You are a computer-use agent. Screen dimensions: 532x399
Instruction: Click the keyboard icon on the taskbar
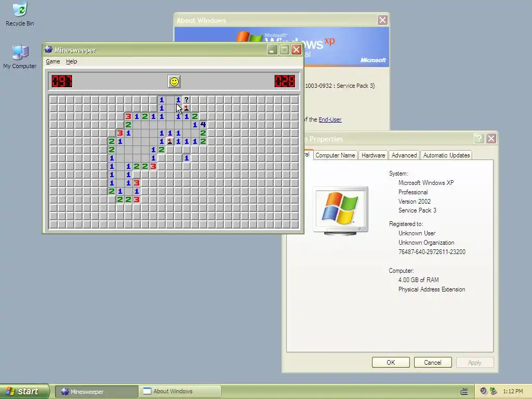click(464, 392)
